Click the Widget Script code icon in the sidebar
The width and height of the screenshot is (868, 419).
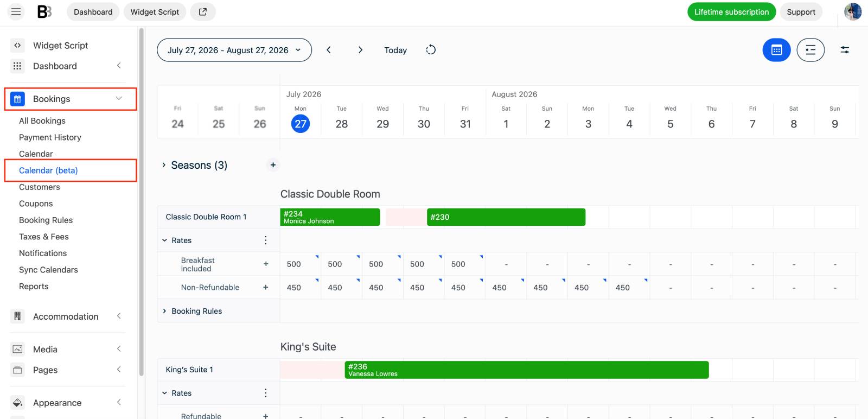tap(17, 46)
